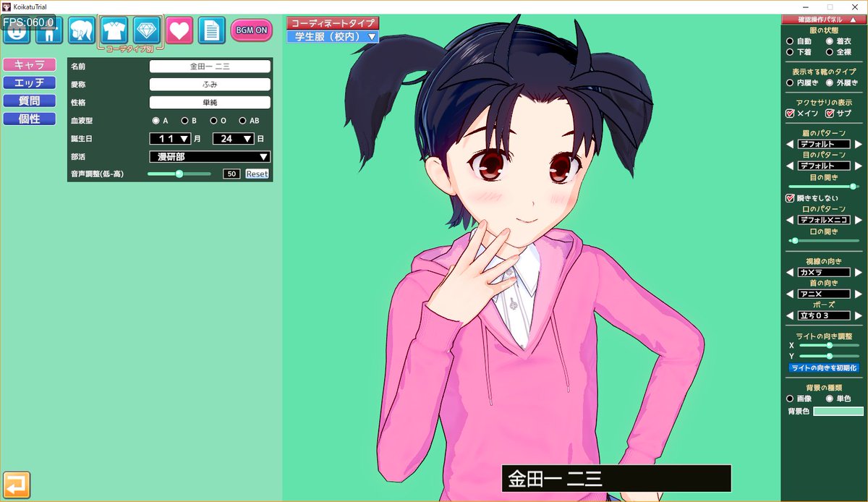Toggle the BGM ON button
This screenshot has height=502, width=868.
point(251,30)
